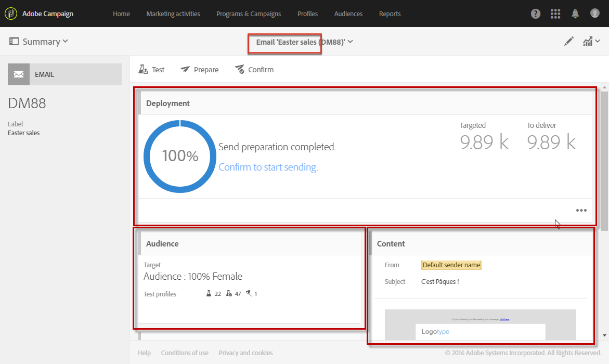Expand the Summary dropdown
Viewport: 609px width, 364px height.
[x=65, y=41]
